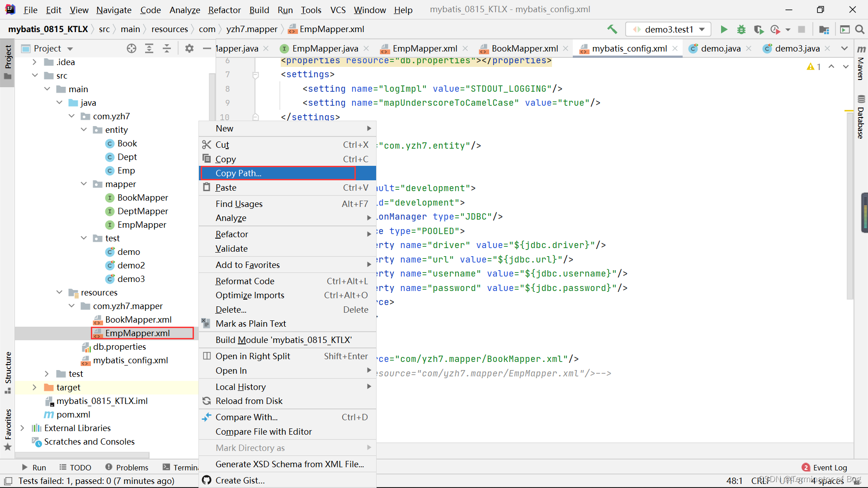Viewport: 868px width, 488px height.
Task: Switch to EmpMapper.java tab
Action: click(325, 48)
